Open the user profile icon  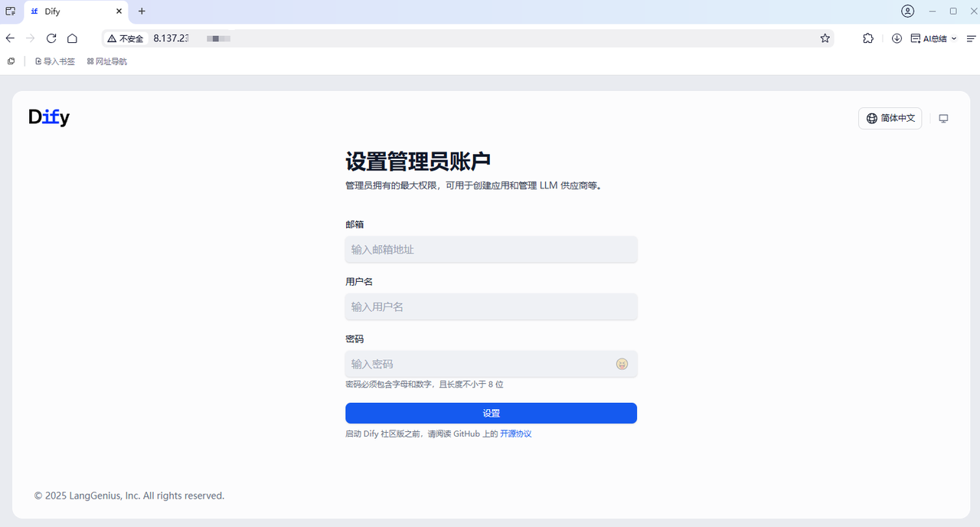pyautogui.click(x=907, y=11)
